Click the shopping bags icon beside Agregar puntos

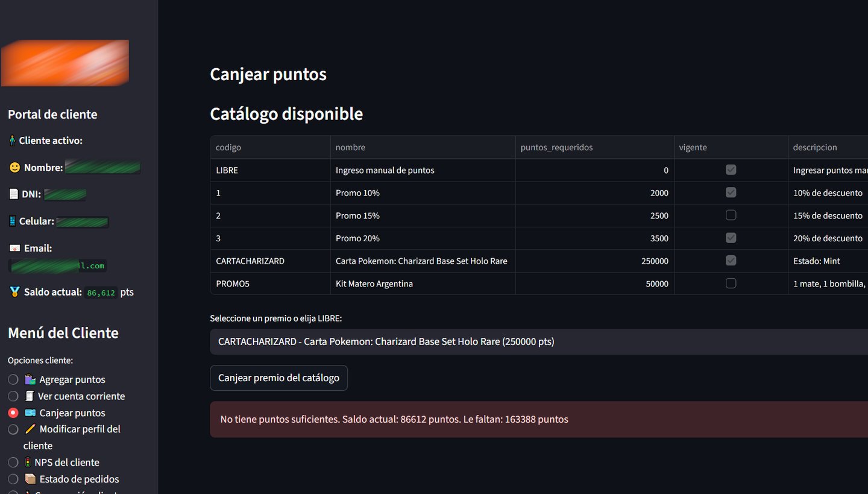(x=30, y=379)
